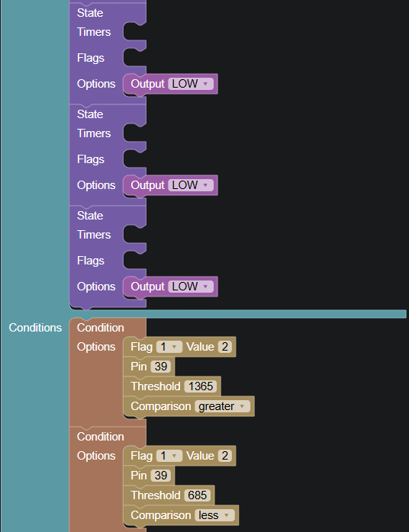
Task: Edit the Threshold 1365 field
Action: pyautogui.click(x=201, y=386)
